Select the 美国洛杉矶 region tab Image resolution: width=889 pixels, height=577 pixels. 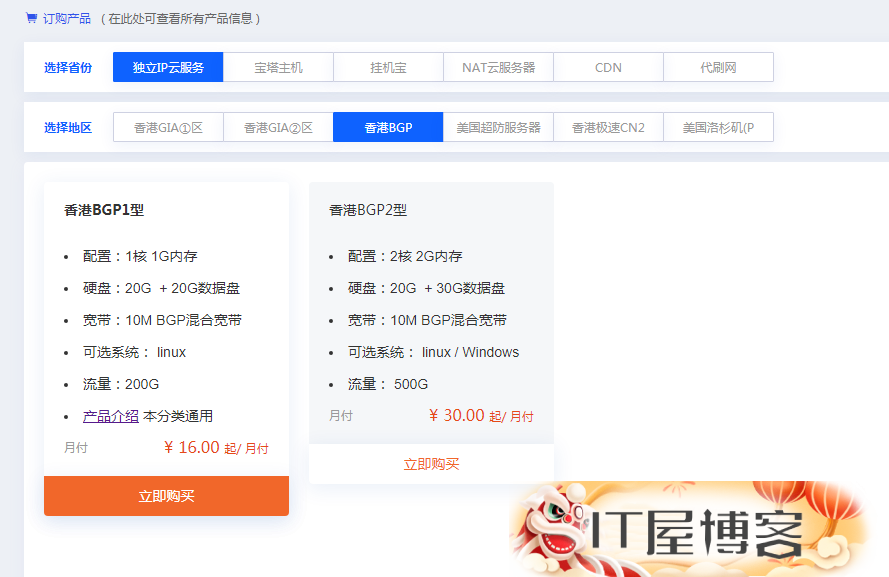click(x=718, y=127)
